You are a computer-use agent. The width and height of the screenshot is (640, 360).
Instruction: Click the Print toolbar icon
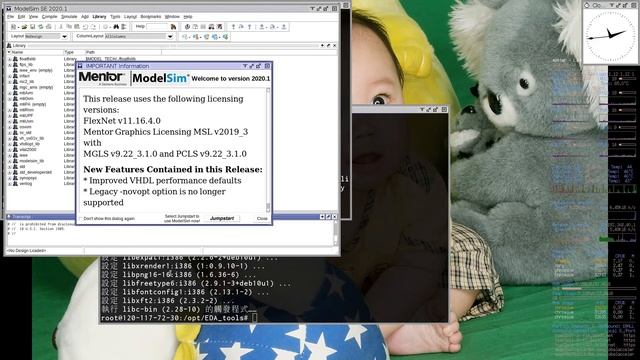pos(49,27)
